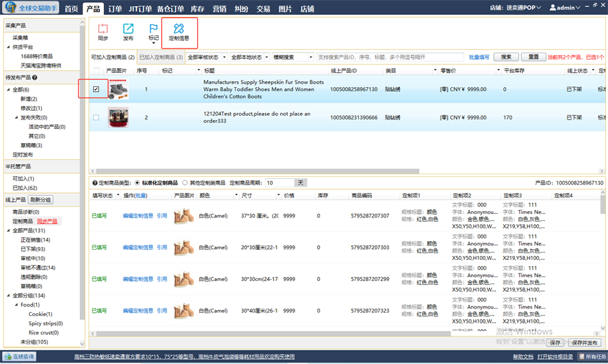Toggle the select-all header checkbox
Screen dimensions: 608x364
(97, 70)
